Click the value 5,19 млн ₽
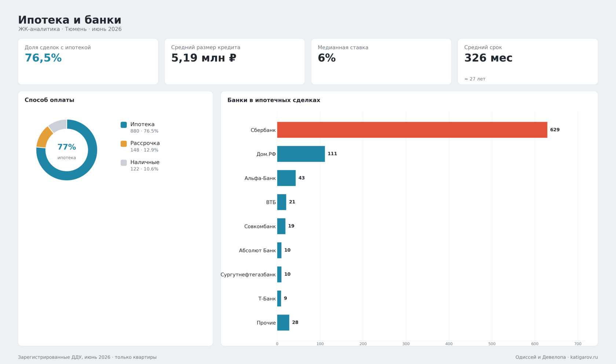616x364 pixels. click(x=204, y=58)
